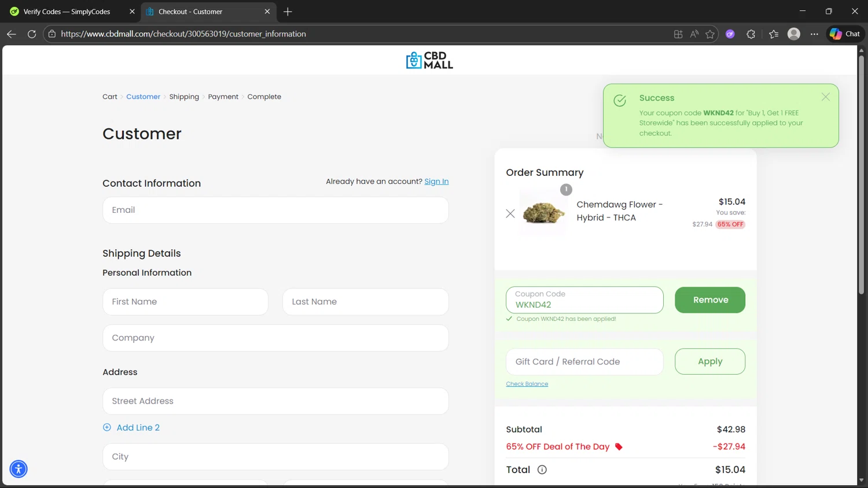Screen dimensions: 868x488
Task: Reload the checkout page
Action: 32,34
